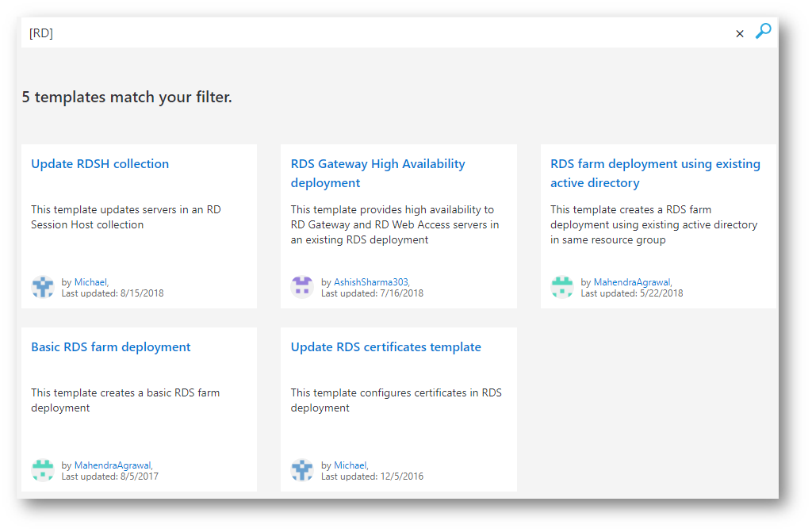Click '5 templates match your filter.' heading

[127, 98]
